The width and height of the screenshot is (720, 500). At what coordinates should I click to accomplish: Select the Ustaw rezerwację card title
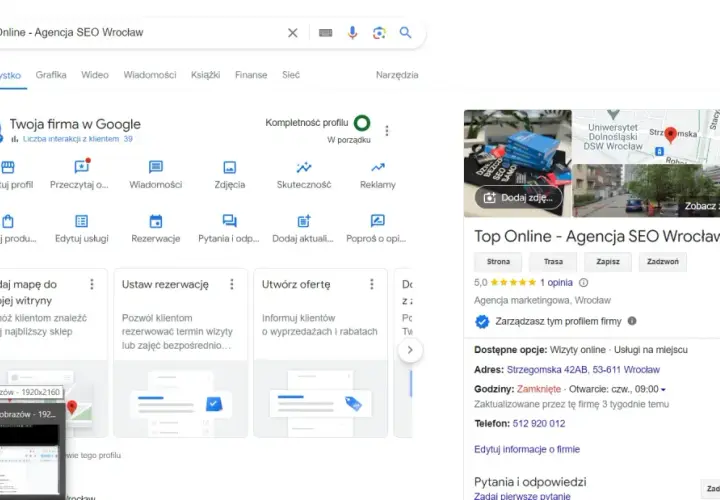pyautogui.click(x=165, y=284)
